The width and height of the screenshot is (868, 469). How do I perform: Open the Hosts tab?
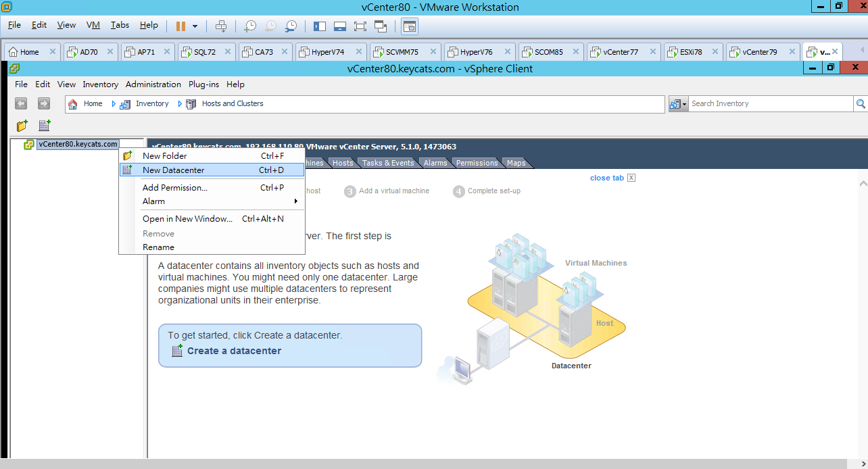(343, 163)
